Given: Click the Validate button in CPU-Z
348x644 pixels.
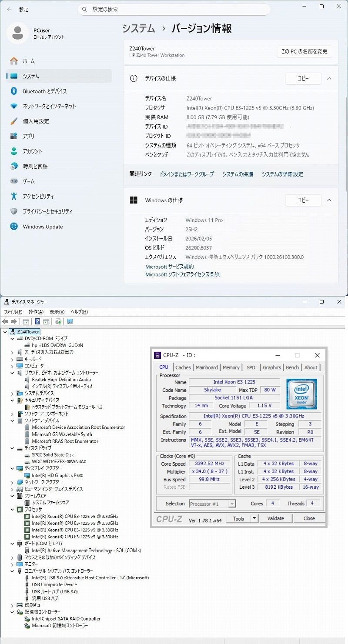Looking at the screenshot, I should coord(275,518).
